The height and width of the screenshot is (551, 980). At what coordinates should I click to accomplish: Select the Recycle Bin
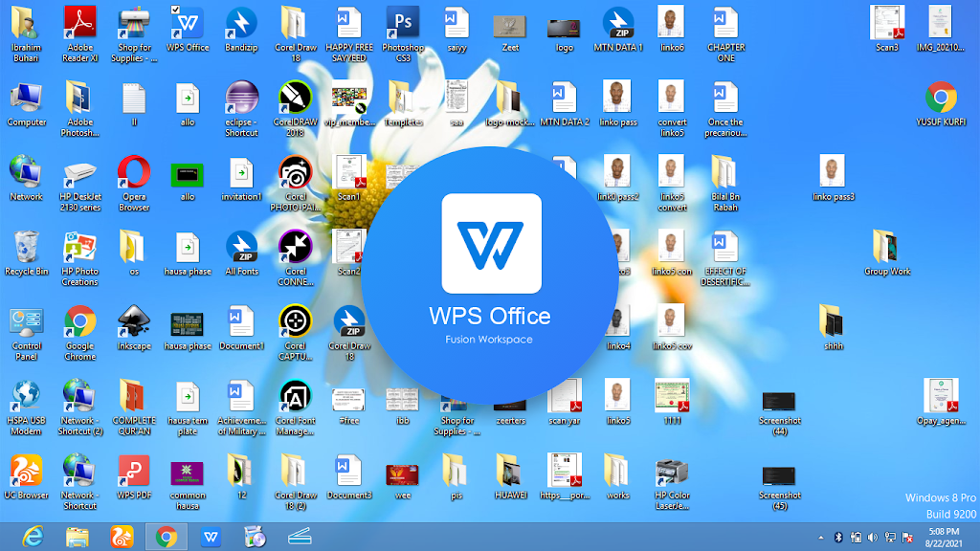point(26,248)
